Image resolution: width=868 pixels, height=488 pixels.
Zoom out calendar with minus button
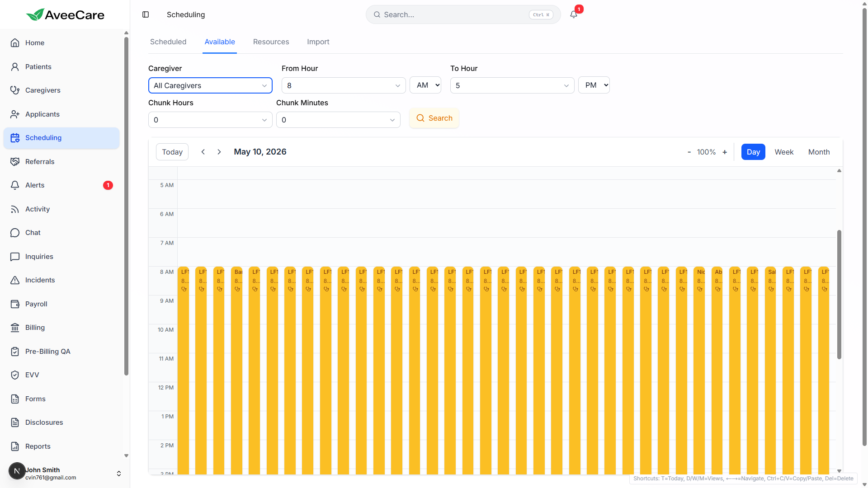coord(689,152)
